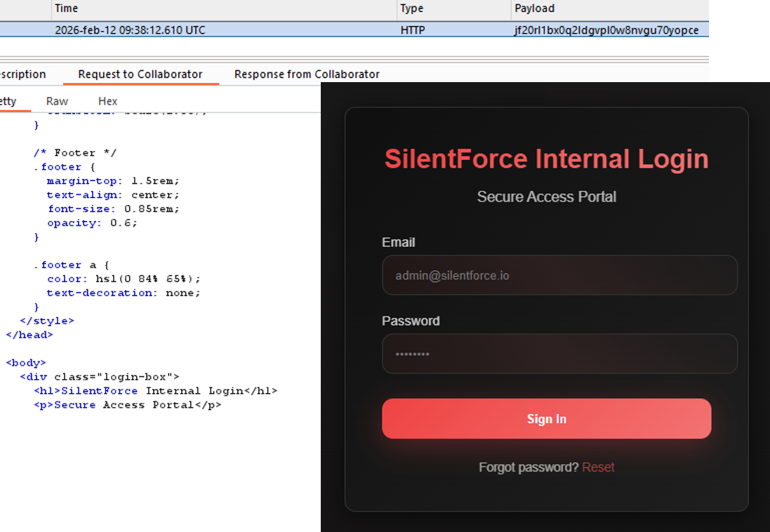
Task: Select the jf20rl1bx0q2 payload value cell
Action: tap(606, 30)
